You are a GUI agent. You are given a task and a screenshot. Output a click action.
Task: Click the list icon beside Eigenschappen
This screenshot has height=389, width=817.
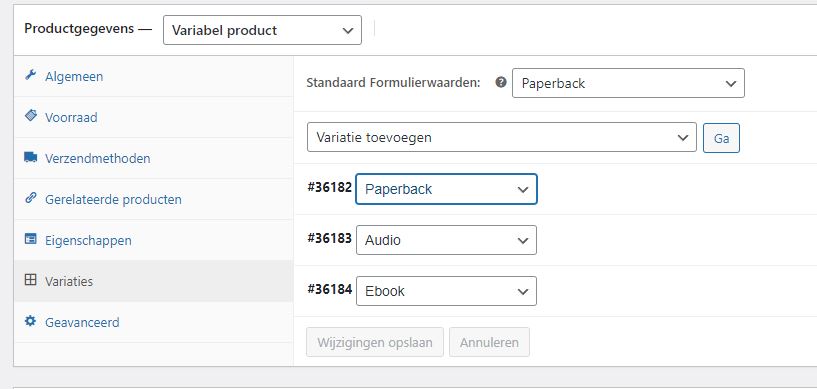tap(31, 239)
